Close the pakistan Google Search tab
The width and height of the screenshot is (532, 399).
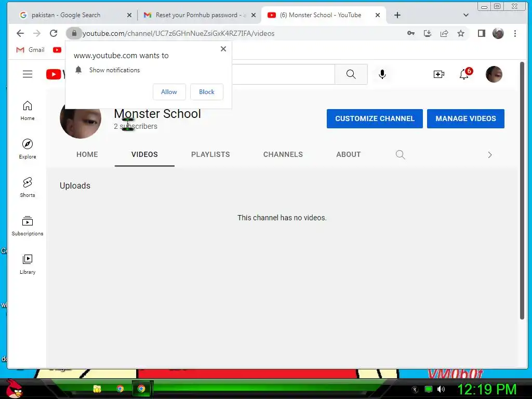pyautogui.click(x=129, y=15)
